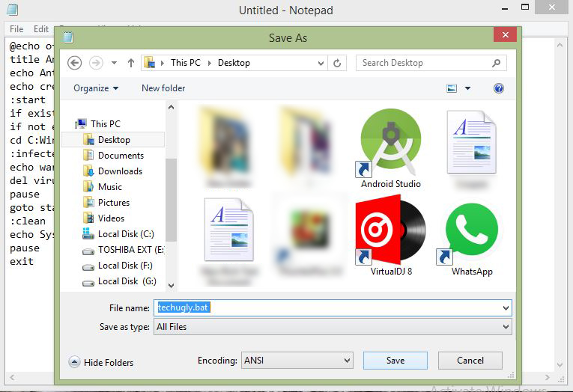Viewport: 573px width, 392px height.
Task: Click the Search Desktop field
Action: tap(431, 63)
